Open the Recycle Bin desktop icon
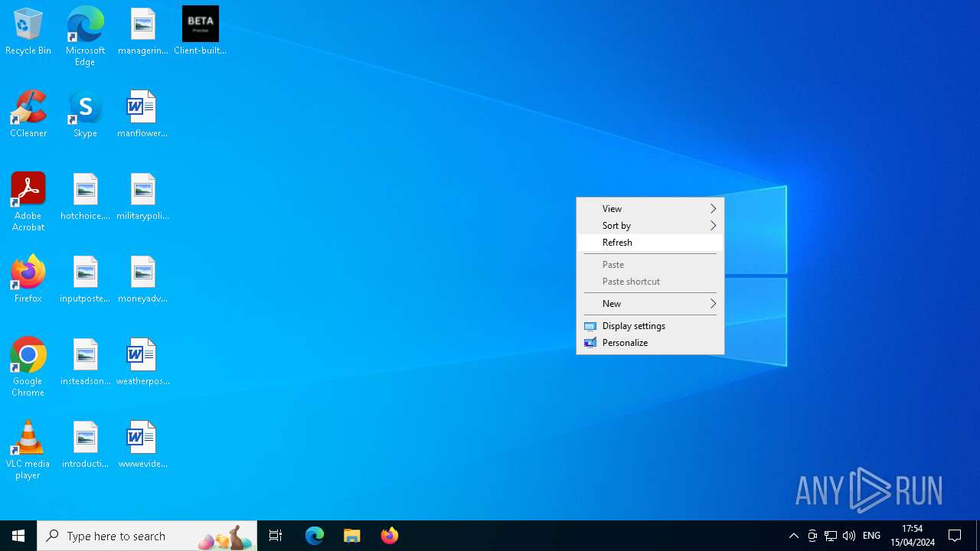The image size is (980, 551). [28, 32]
